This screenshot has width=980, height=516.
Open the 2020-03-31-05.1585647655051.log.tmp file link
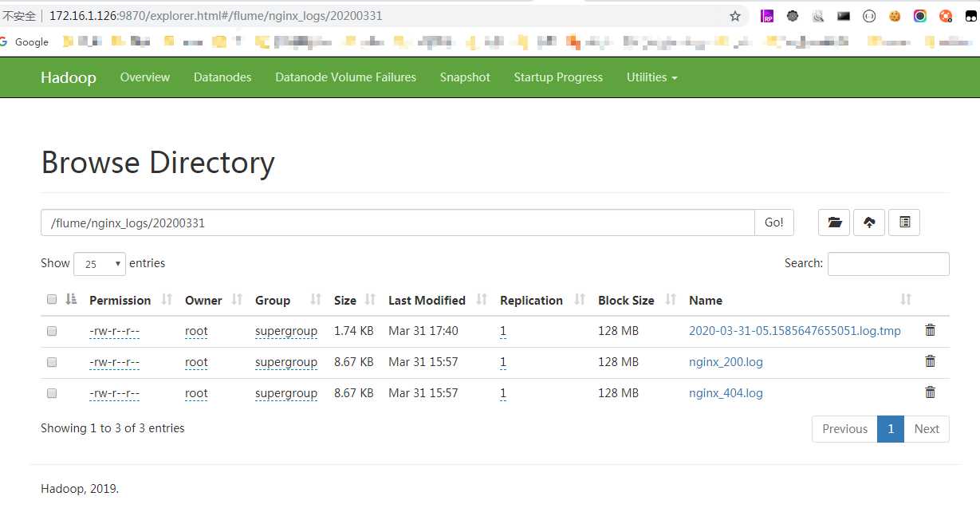795,331
